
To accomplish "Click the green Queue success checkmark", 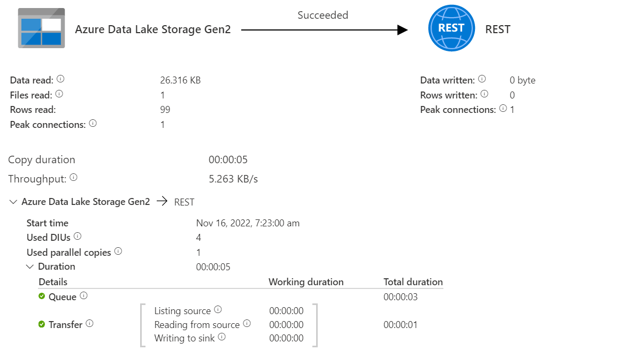I will 42,296.
